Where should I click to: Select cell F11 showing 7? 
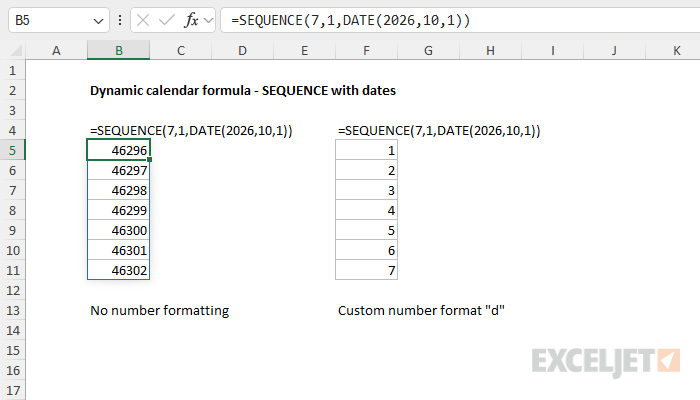(367, 271)
